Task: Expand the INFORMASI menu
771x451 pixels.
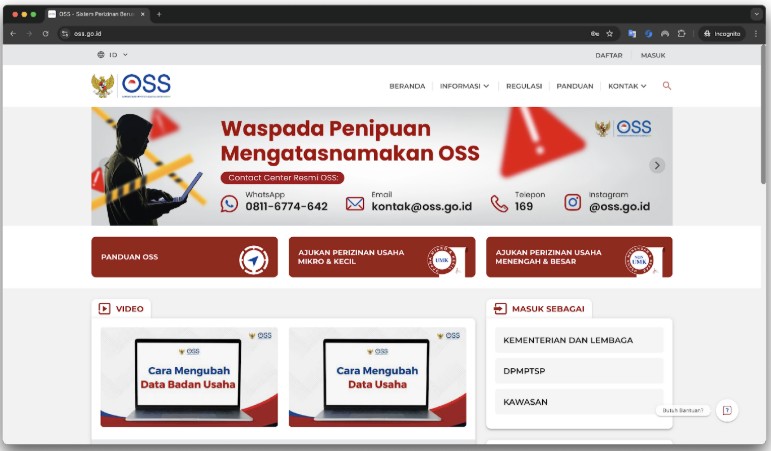Action: click(x=464, y=86)
